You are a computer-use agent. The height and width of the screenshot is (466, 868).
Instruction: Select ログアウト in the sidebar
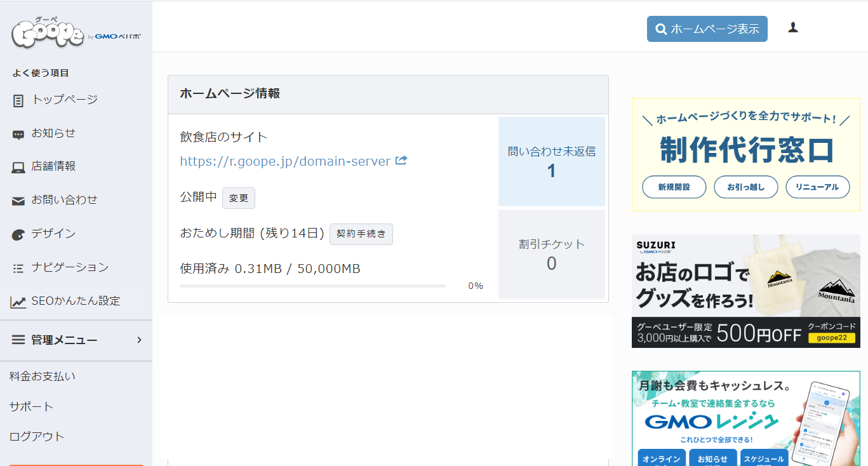[37, 436]
